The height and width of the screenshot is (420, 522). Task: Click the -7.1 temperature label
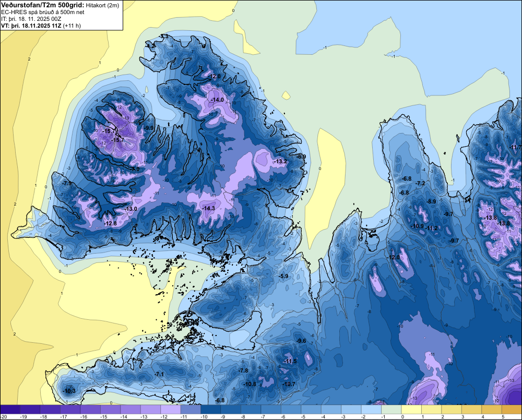pos(159,375)
